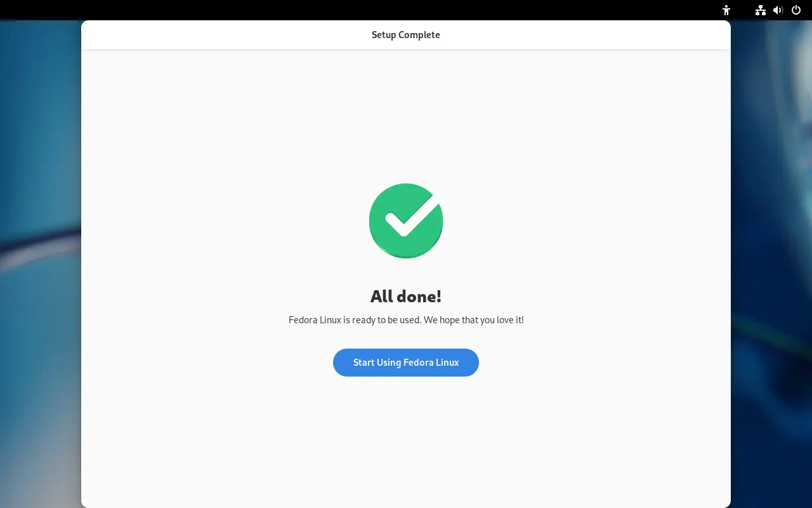Click the "All done!" heading

pos(406,296)
